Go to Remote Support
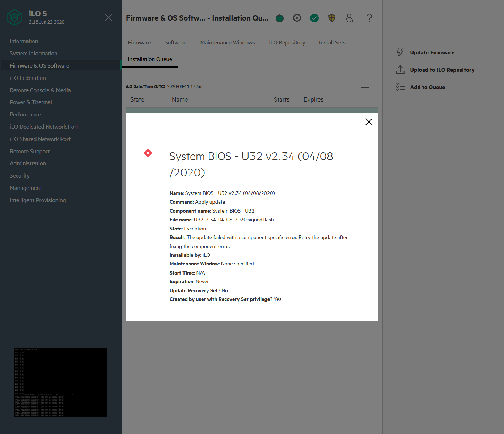 coord(30,152)
